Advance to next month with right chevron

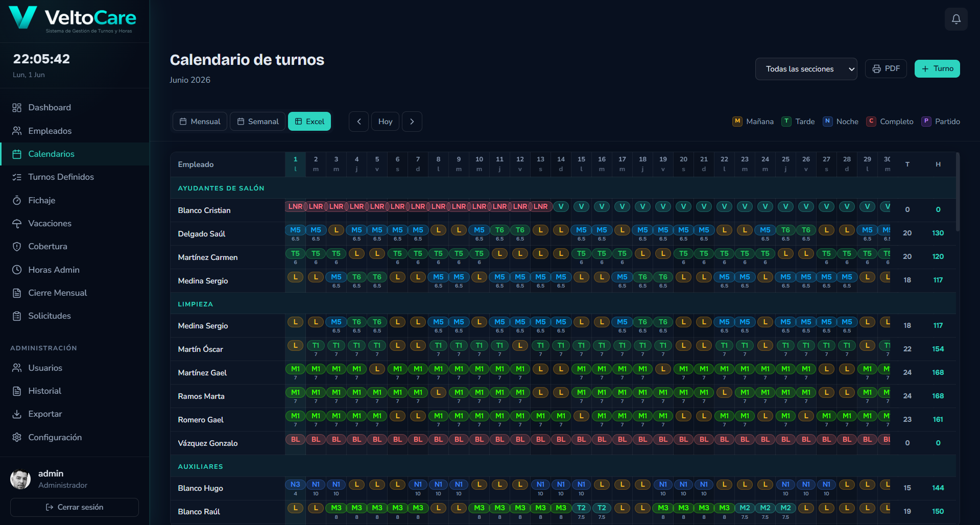[x=412, y=122]
